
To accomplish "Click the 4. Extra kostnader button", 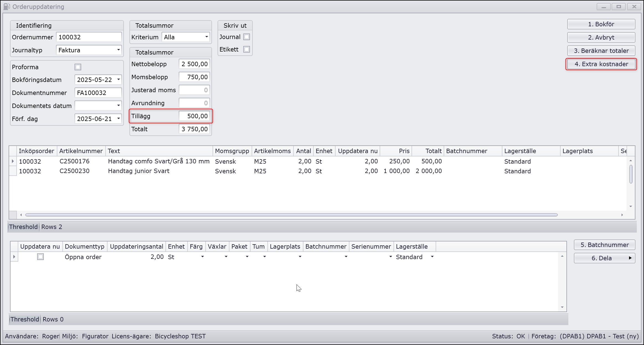I will [x=601, y=64].
